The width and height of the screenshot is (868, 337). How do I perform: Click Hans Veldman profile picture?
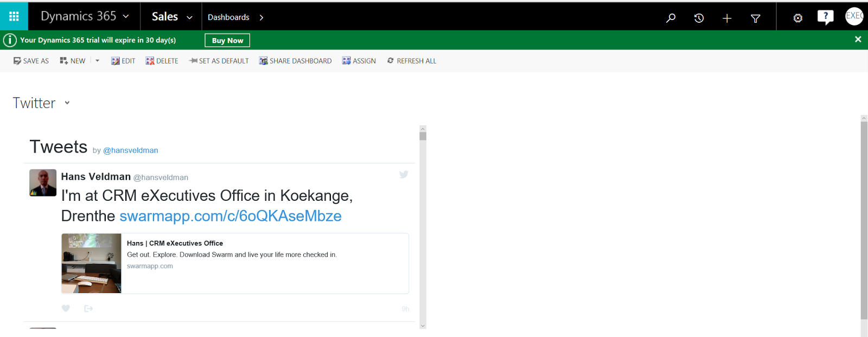click(43, 182)
